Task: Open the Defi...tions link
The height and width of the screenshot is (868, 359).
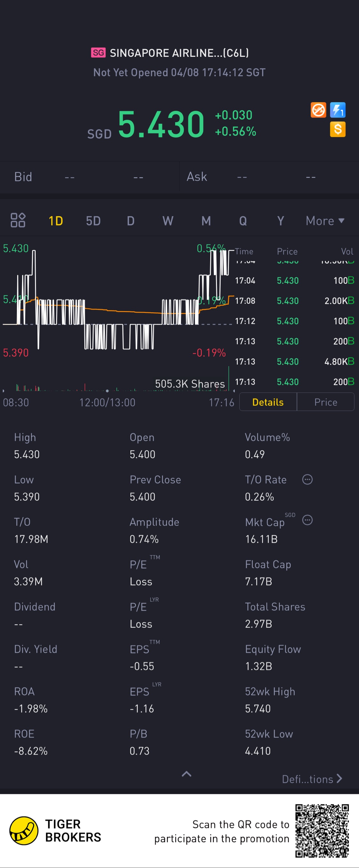Action: click(312, 779)
